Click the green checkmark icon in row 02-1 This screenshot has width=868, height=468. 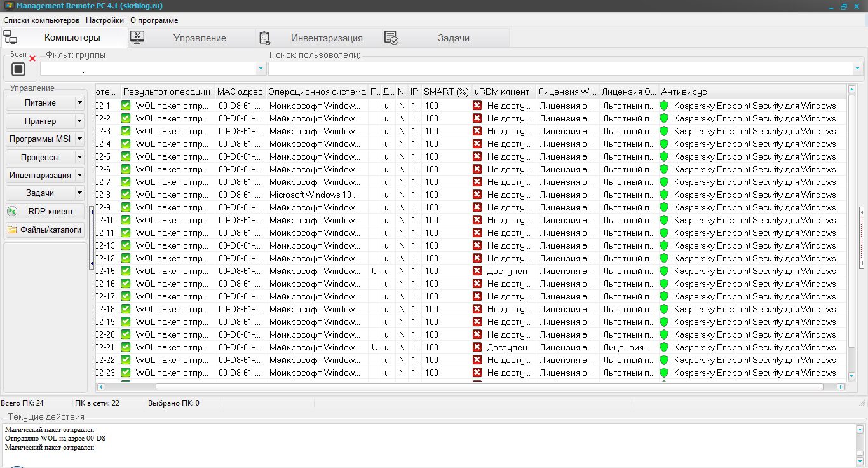click(126, 106)
